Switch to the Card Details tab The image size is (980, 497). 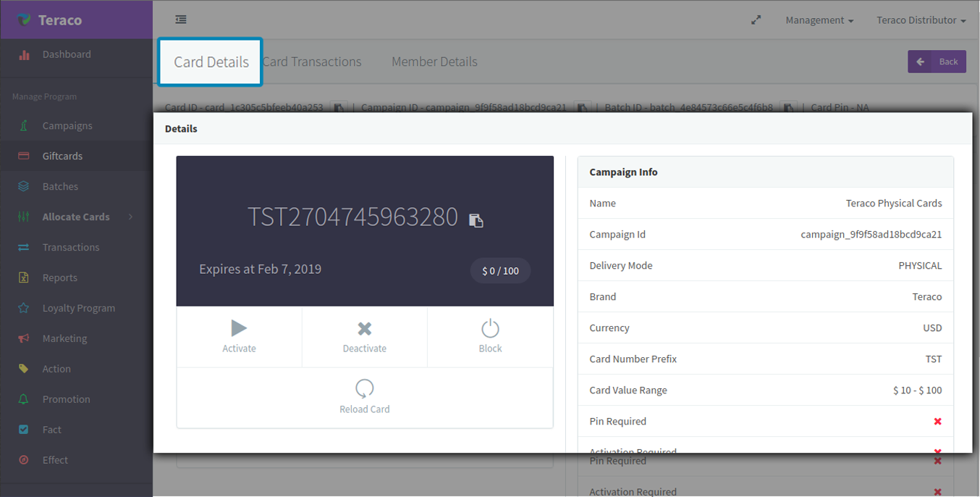(x=211, y=62)
